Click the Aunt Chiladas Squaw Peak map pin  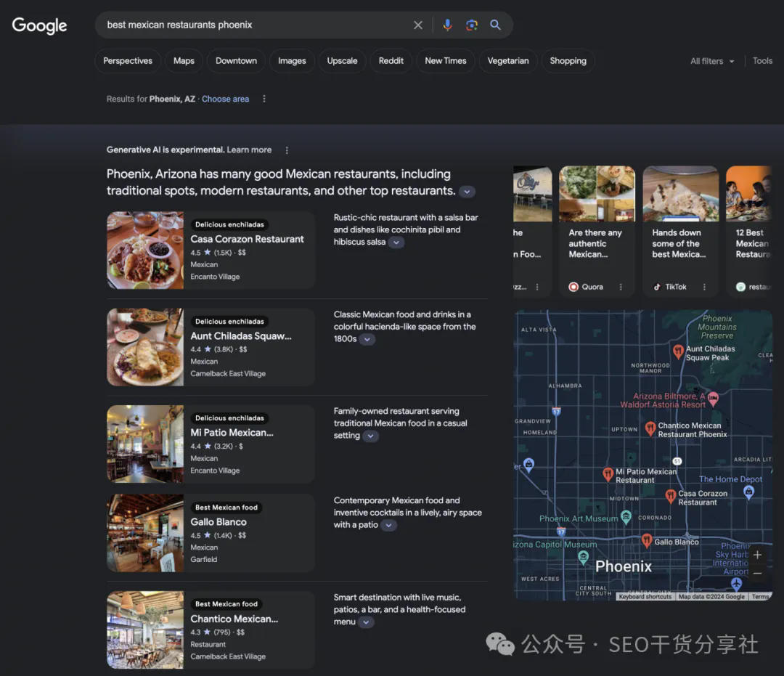(678, 351)
